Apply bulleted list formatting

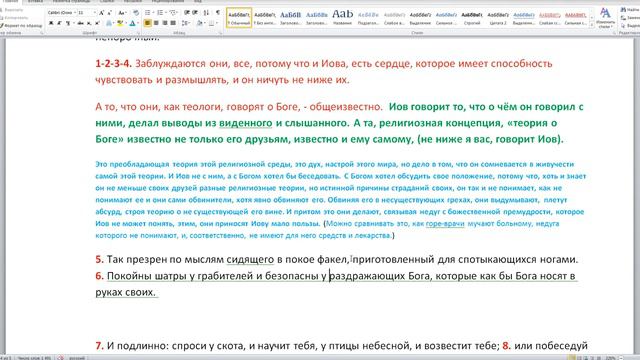[x=148, y=13]
